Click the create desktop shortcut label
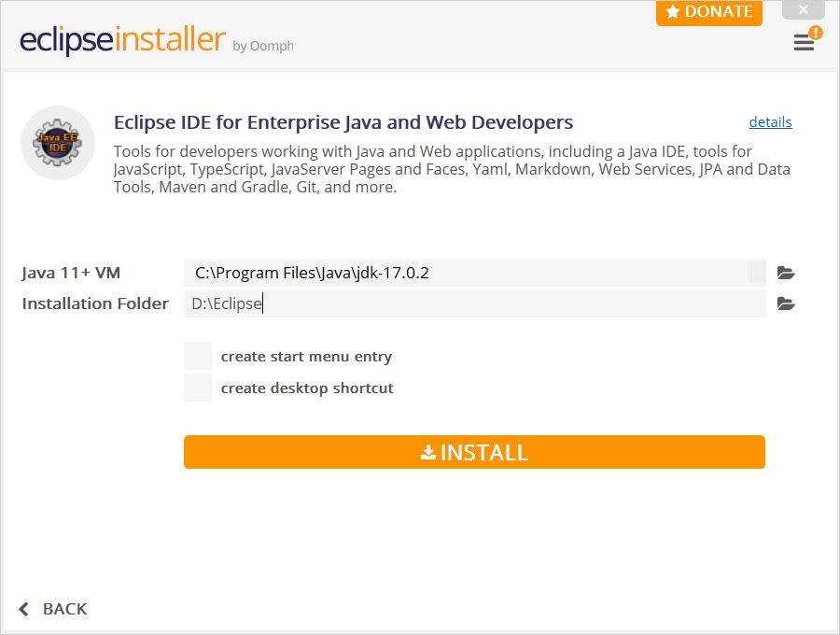Screen dimensions: 840x635 pos(307,388)
